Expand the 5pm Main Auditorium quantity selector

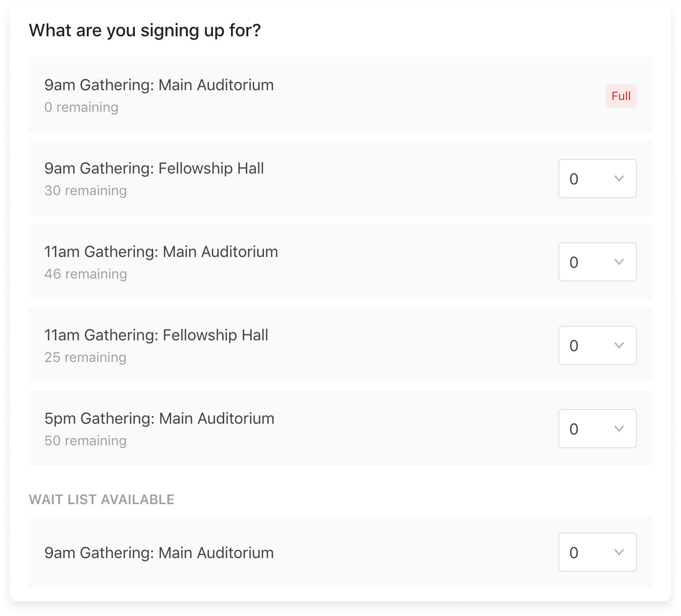tap(597, 429)
